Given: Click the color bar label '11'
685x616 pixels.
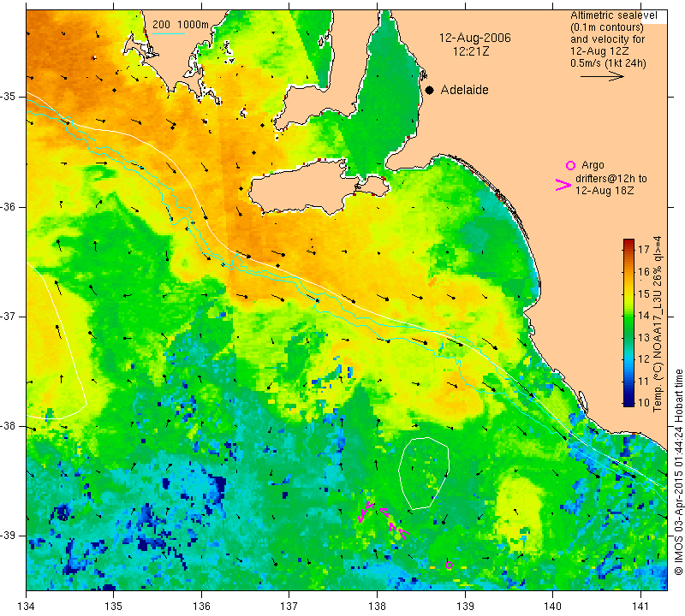Looking at the screenshot, I should pos(644,381).
